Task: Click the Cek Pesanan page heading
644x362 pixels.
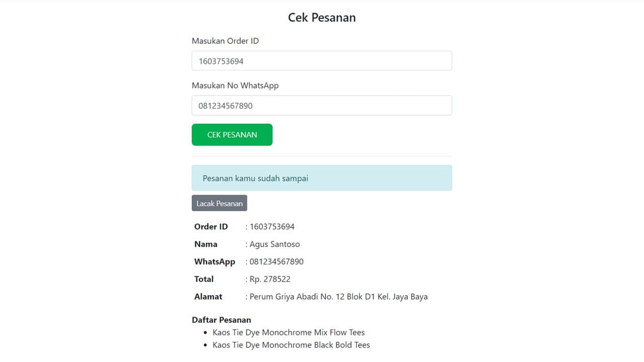Action: 321,18
